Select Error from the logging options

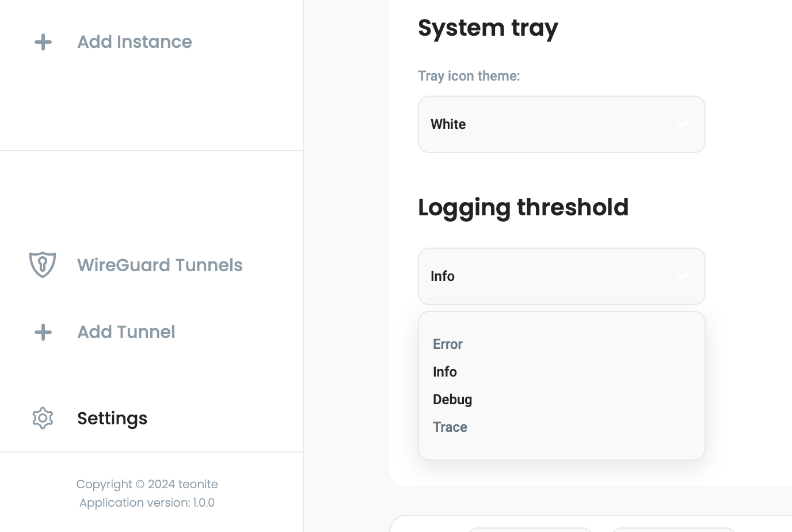click(x=448, y=344)
